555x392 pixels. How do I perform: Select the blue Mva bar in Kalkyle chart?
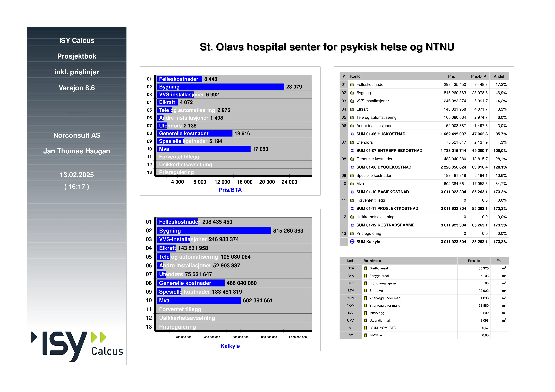(199, 300)
